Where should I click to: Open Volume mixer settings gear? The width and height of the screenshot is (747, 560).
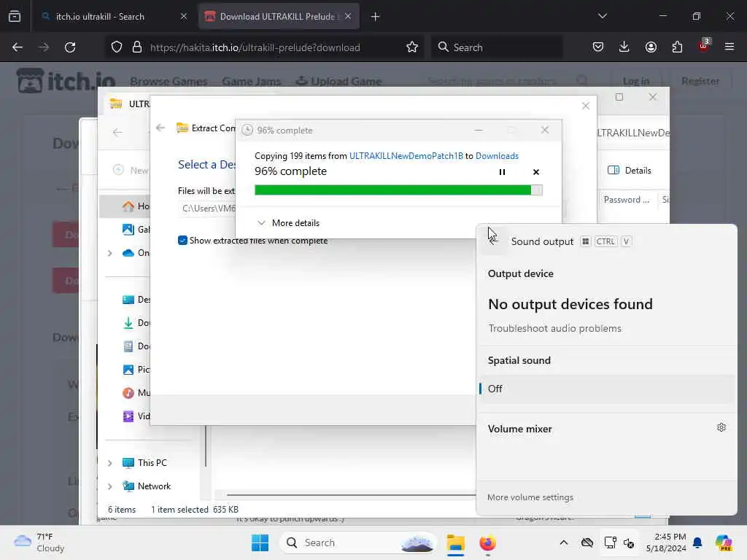point(721,427)
